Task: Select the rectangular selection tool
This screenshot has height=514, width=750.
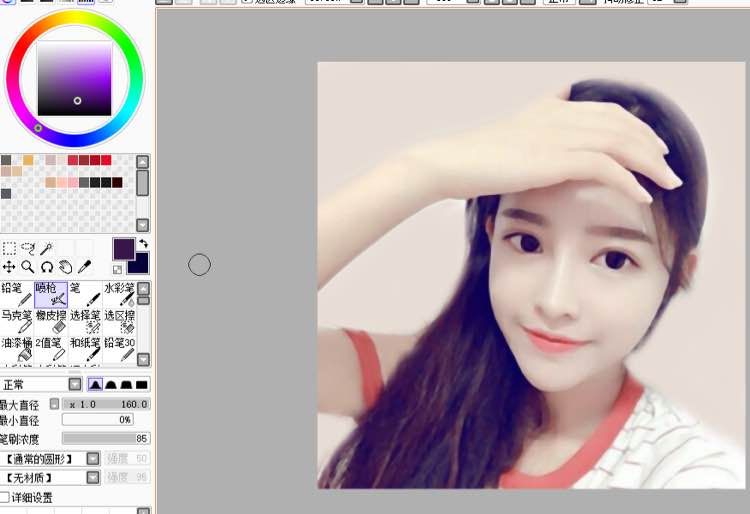Action: (9, 248)
